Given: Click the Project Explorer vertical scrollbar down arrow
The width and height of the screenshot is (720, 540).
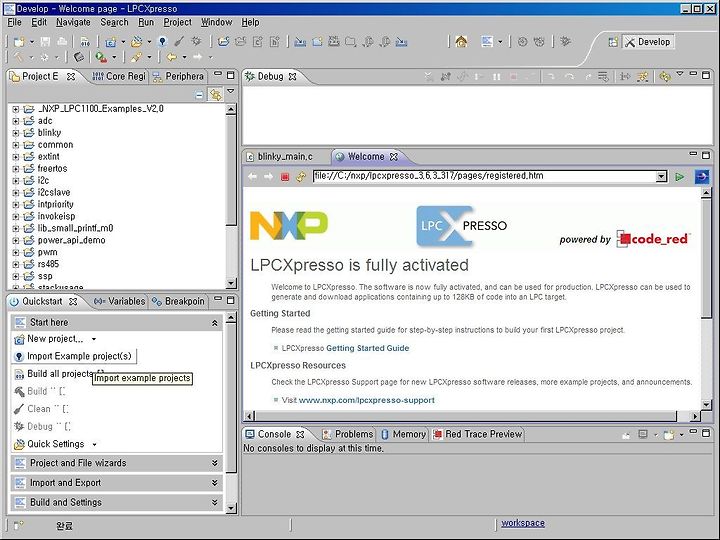Looking at the screenshot, I should (231, 282).
